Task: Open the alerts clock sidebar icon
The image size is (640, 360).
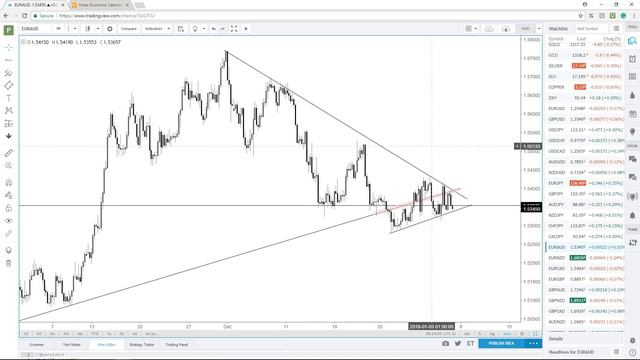Action: point(632,59)
